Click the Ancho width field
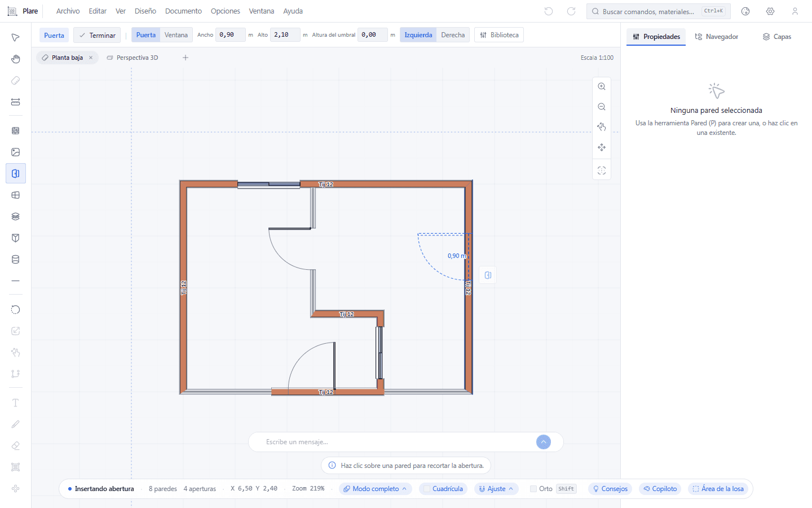Screen dimensions: 812x508 click(231, 35)
